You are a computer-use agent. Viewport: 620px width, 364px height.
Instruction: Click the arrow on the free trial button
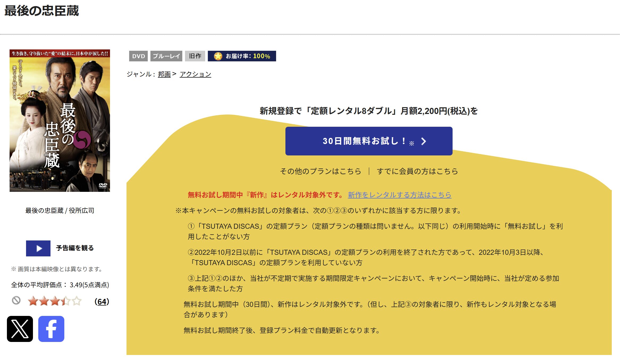(x=424, y=141)
